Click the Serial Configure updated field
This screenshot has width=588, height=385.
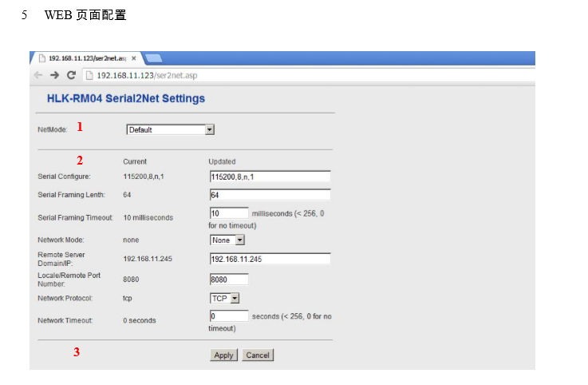click(270, 177)
